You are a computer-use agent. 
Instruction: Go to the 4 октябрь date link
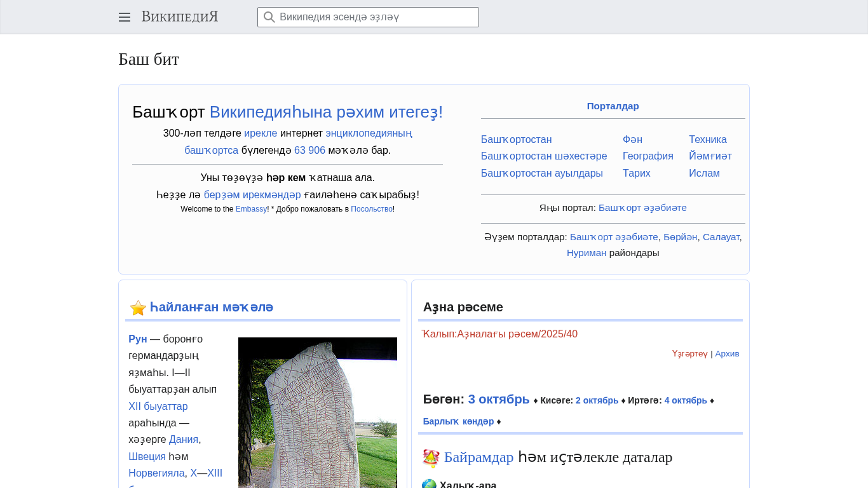point(685,400)
